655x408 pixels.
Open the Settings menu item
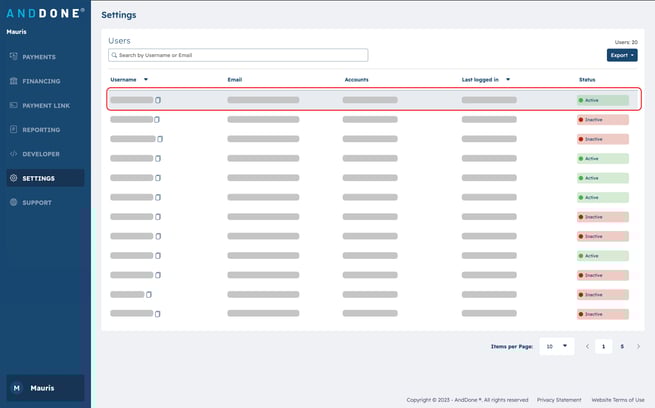tap(38, 178)
